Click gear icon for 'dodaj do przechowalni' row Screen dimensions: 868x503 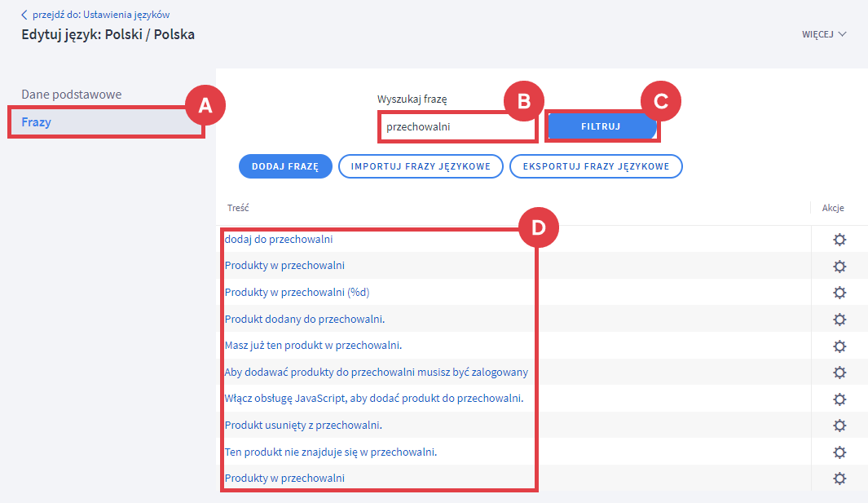click(839, 240)
